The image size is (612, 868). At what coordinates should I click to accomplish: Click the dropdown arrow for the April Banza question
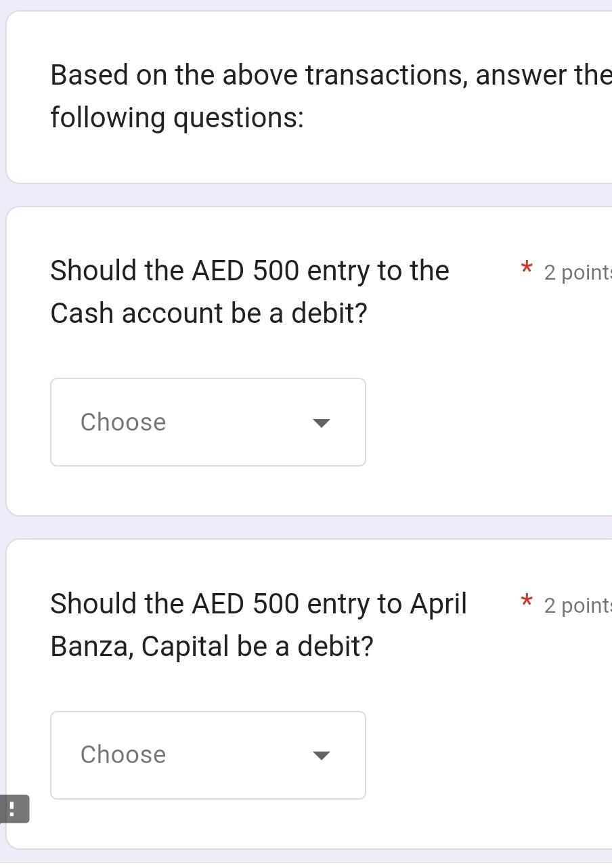pos(322,755)
